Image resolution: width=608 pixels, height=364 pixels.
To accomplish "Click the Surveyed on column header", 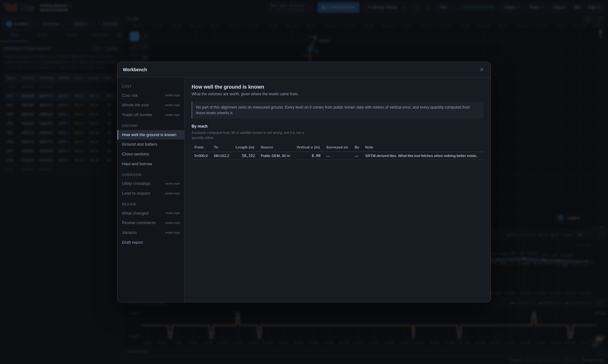I will [x=337, y=147].
